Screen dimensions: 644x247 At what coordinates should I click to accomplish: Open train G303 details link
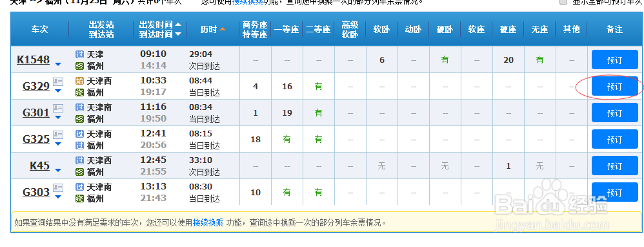tap(36, 192)
